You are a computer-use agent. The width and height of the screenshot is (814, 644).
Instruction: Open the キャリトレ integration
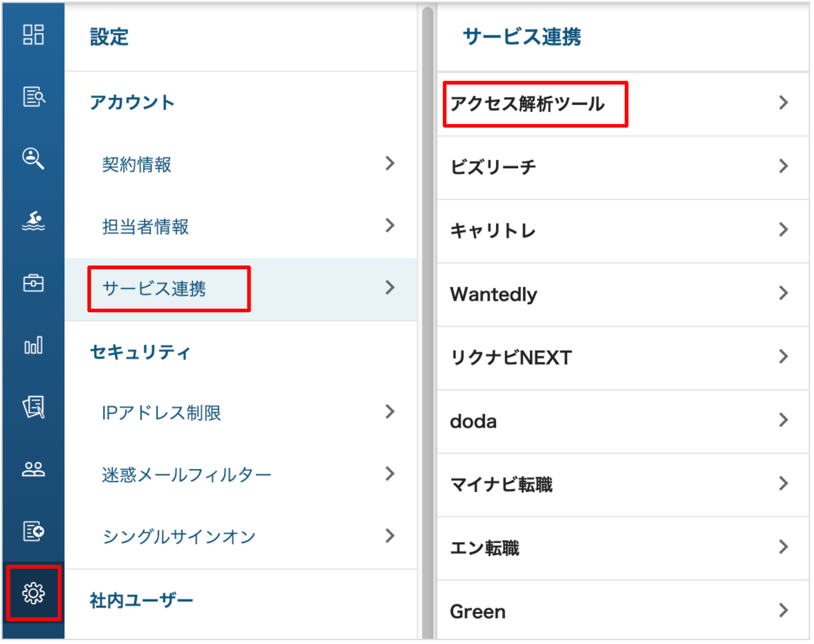coord(623,231)
